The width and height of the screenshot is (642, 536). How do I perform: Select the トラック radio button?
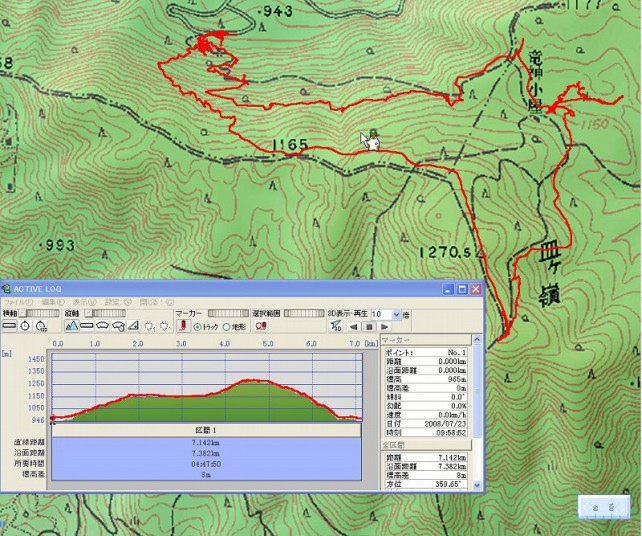tap(197, 326)
